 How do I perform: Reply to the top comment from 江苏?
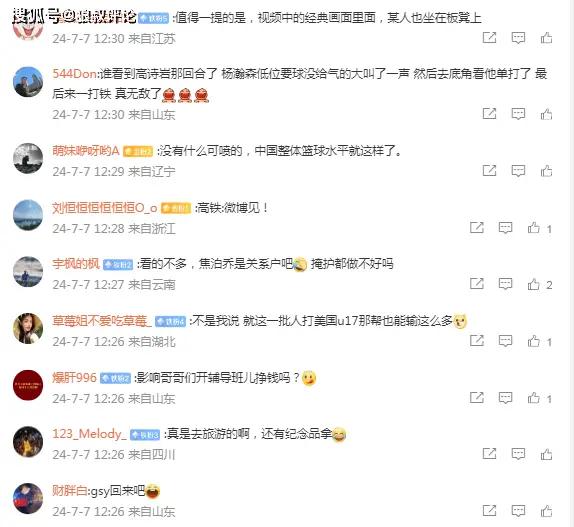(x=518, y=38)
